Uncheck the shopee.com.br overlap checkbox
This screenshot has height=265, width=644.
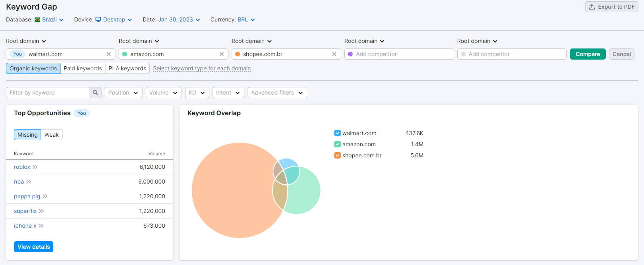(338, 155)
